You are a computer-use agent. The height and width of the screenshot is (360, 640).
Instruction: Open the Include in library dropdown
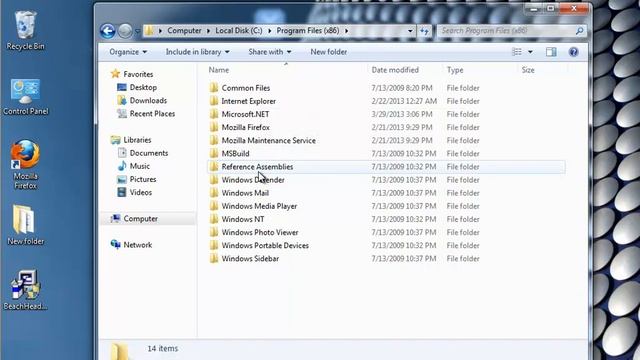tap(198, 52)
